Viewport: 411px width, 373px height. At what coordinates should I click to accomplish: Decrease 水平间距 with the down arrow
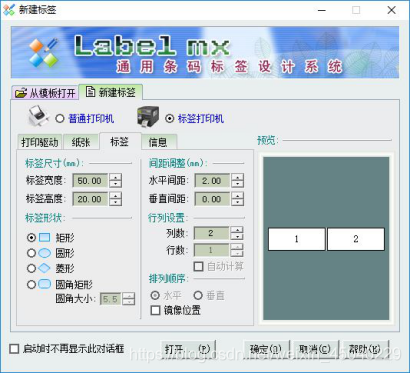[x=238, y=184]
